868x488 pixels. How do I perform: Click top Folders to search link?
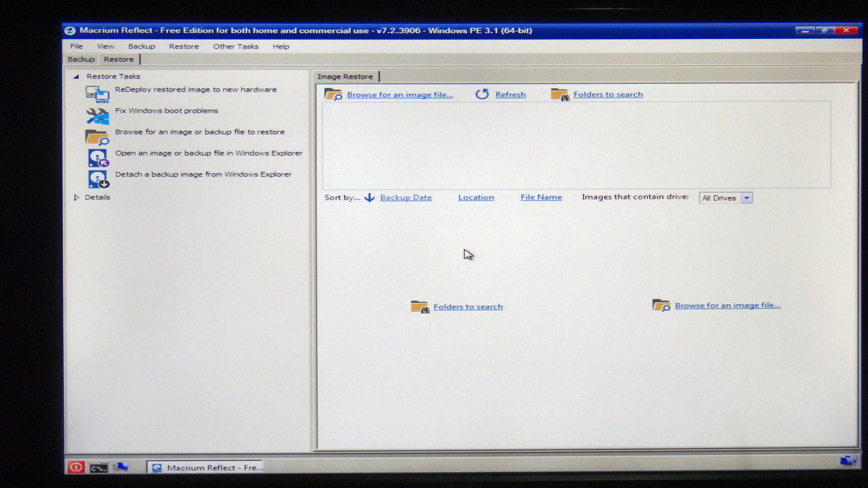click(x=608, y=94)
